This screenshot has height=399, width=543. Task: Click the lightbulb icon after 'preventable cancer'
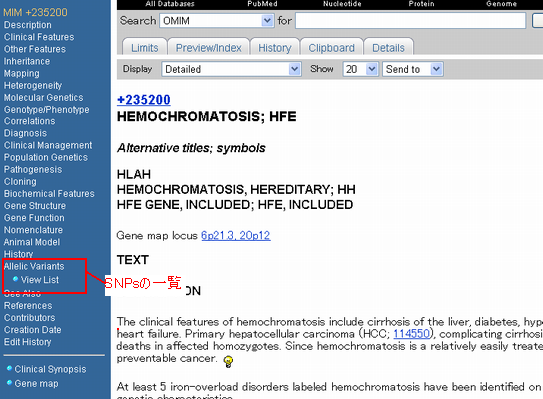(228, 362)
